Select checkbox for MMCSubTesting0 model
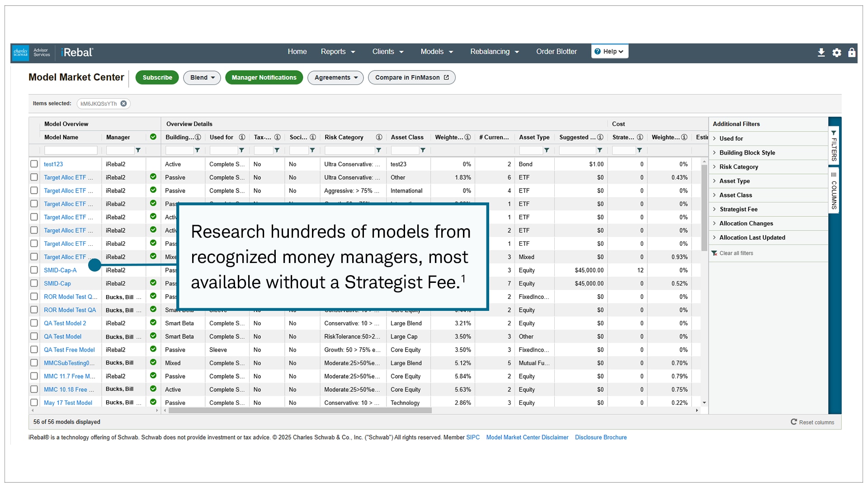 34,363
